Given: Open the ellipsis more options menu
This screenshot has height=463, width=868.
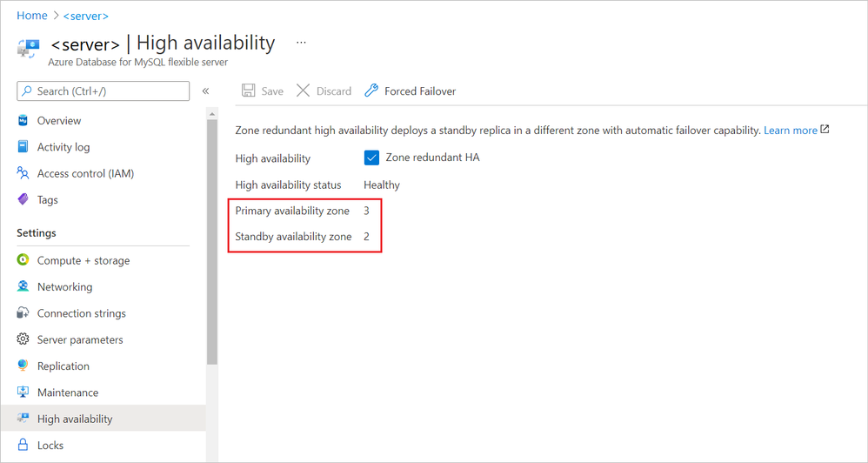Looking at the screenshot, I should 301,42.
